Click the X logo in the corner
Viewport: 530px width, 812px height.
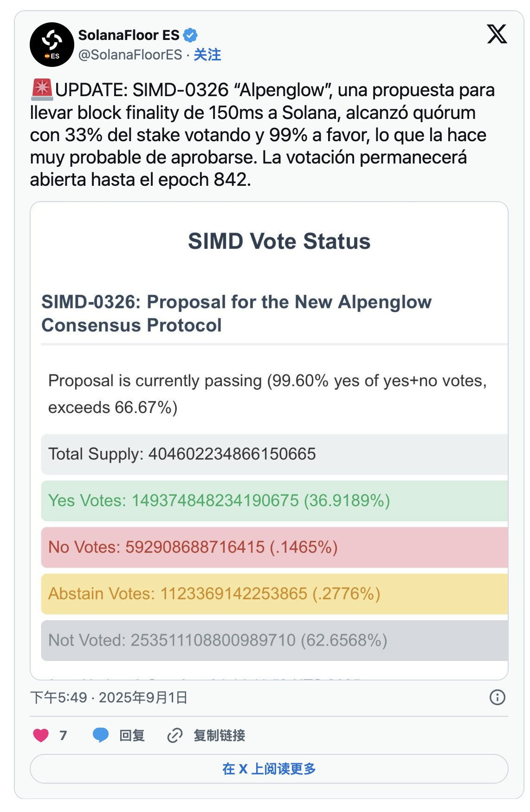[497, 34]
